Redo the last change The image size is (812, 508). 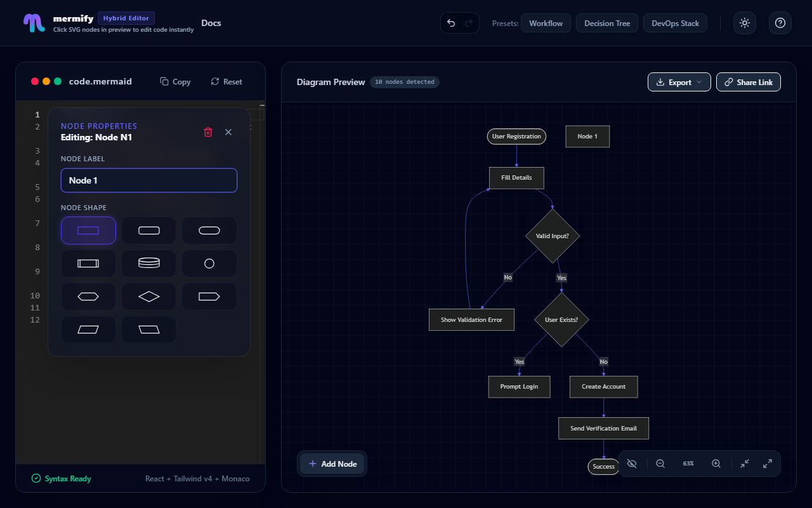point(469,23)
